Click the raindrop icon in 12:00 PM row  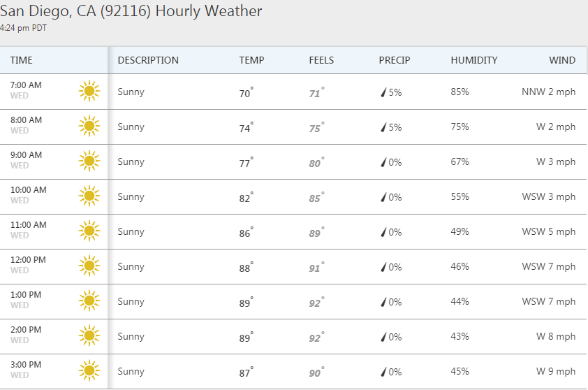[x=383, y=267]
